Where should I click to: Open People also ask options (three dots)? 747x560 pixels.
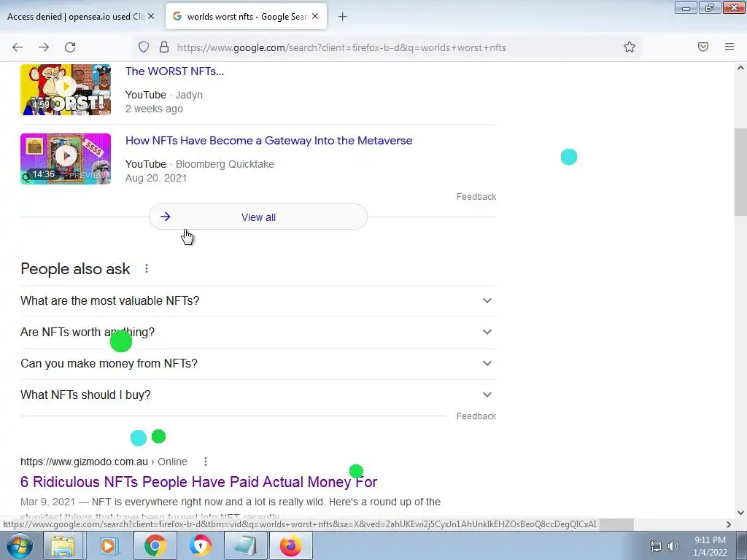point(147,268)
